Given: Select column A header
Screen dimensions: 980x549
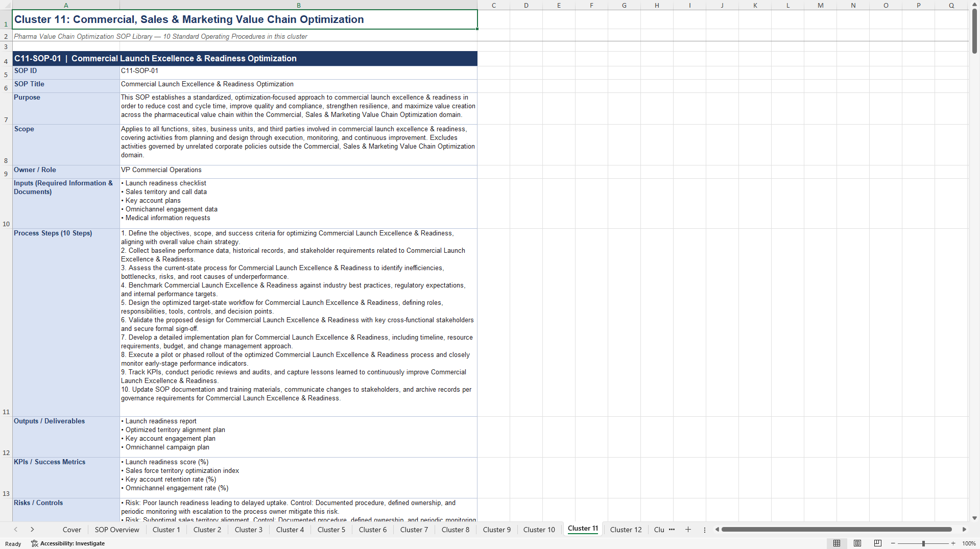Looking at the screenshot, I should [66, 5].
